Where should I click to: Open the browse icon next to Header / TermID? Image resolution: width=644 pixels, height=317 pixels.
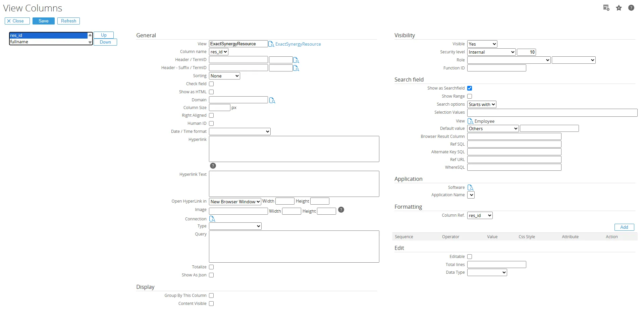[x=296, y=60]
